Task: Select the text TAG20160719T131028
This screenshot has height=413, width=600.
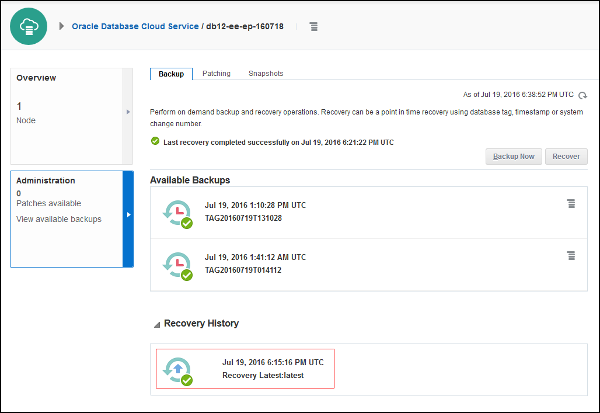Action: pos(243,218)
